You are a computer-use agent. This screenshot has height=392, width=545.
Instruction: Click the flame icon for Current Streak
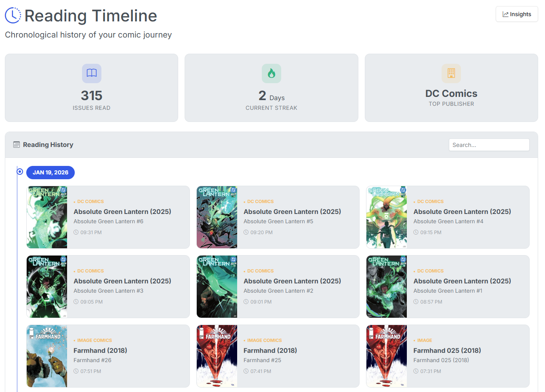point(271,73)
